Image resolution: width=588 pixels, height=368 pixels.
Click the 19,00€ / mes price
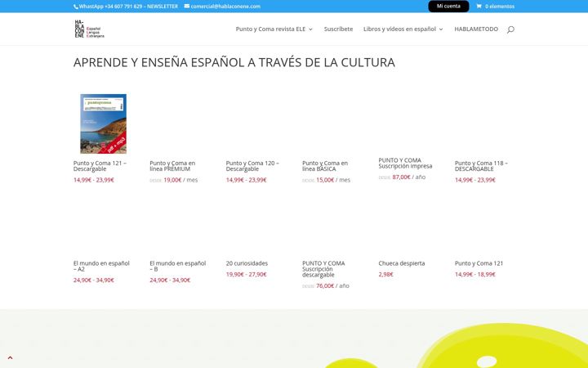(180, 180)
